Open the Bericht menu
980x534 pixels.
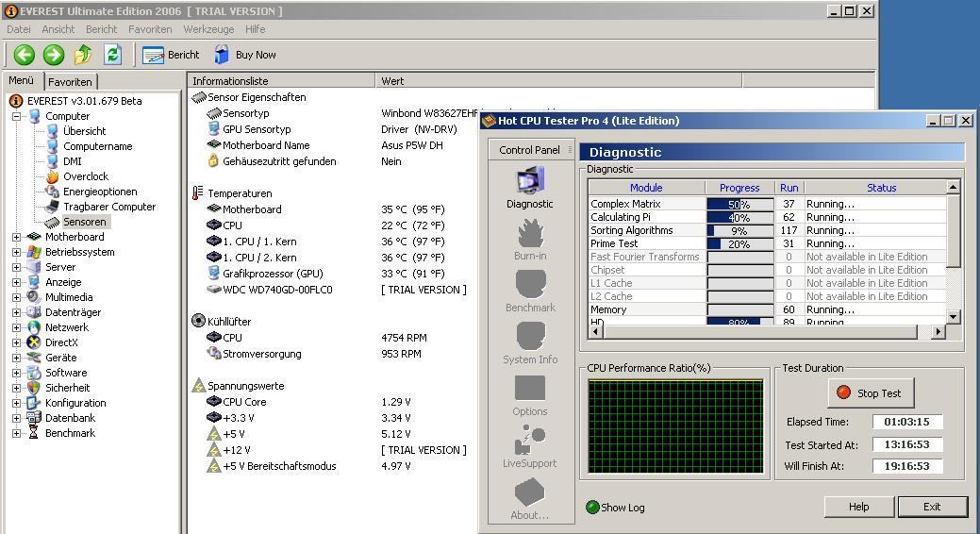point(101,29)
